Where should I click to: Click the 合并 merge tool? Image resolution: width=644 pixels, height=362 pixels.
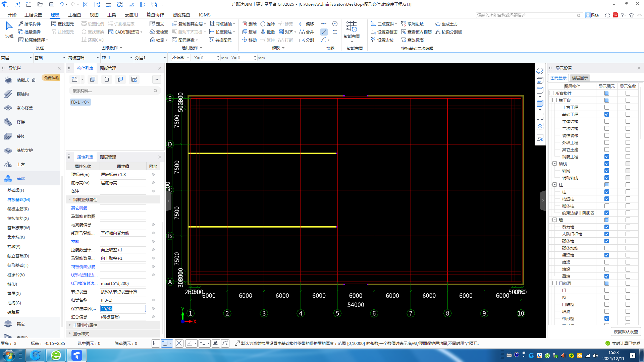coord(307,32)
